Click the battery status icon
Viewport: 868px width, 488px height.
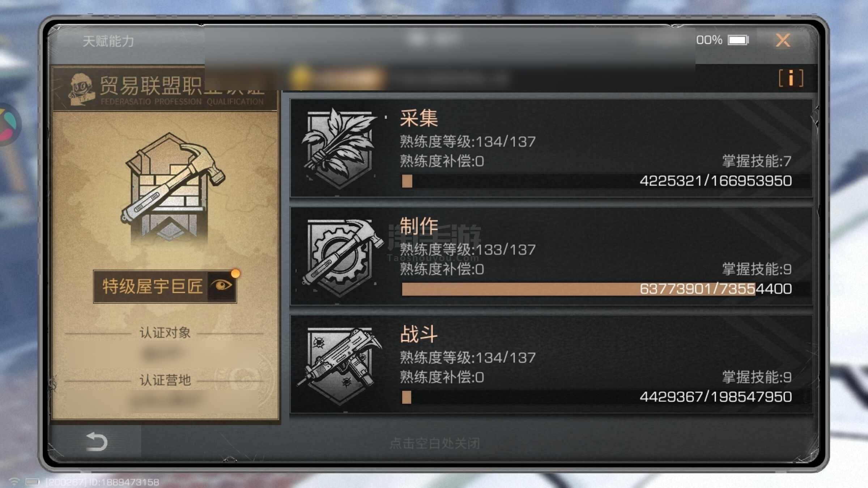click(738, 40)
